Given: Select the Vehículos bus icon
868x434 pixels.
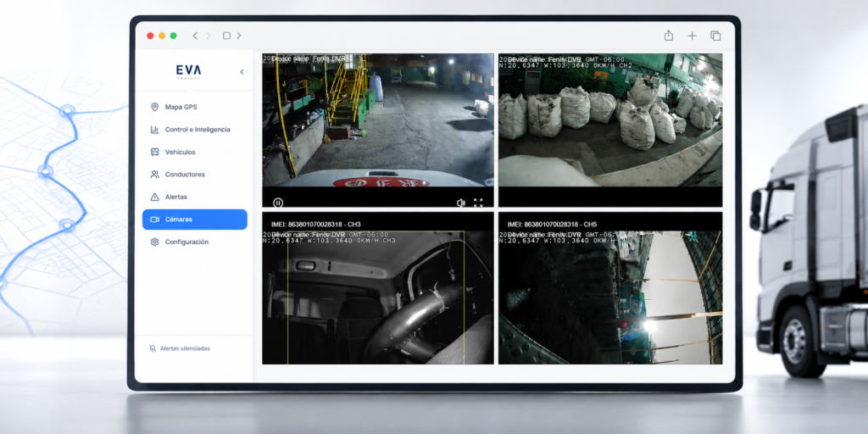Looking at the screenshot, I should point(154,152).
